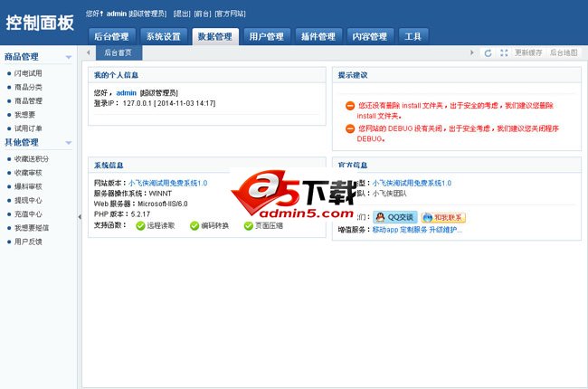Click the 远程读取 supported function text
Image resolution: width=588 pixels, height=389 pixels.
[x=161, y=226]
